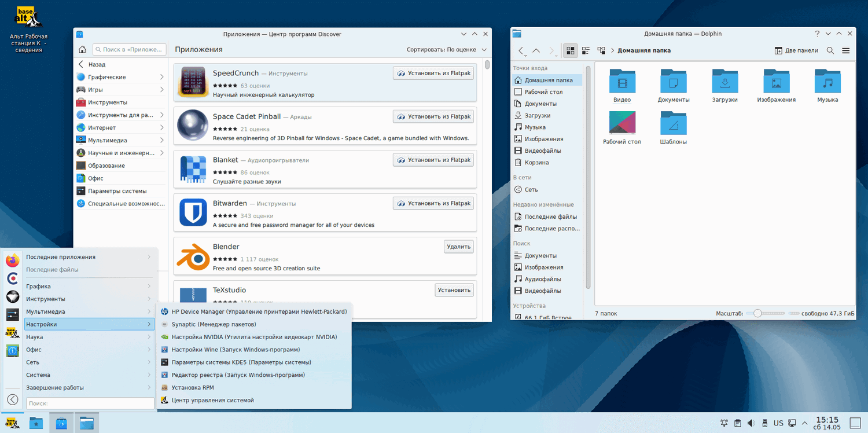Expand the Графические category in Discover
The height and width of the screenshot is (433, 868).
[x=162, y=77]
